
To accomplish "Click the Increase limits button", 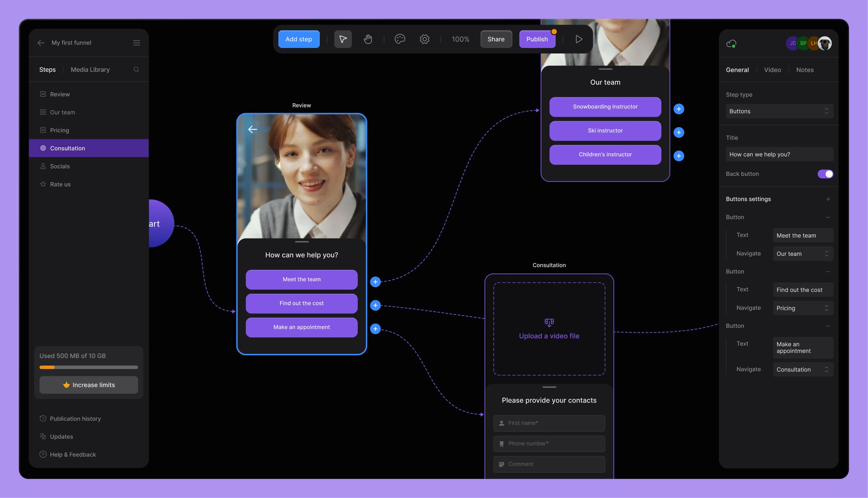I will [89, 385].
